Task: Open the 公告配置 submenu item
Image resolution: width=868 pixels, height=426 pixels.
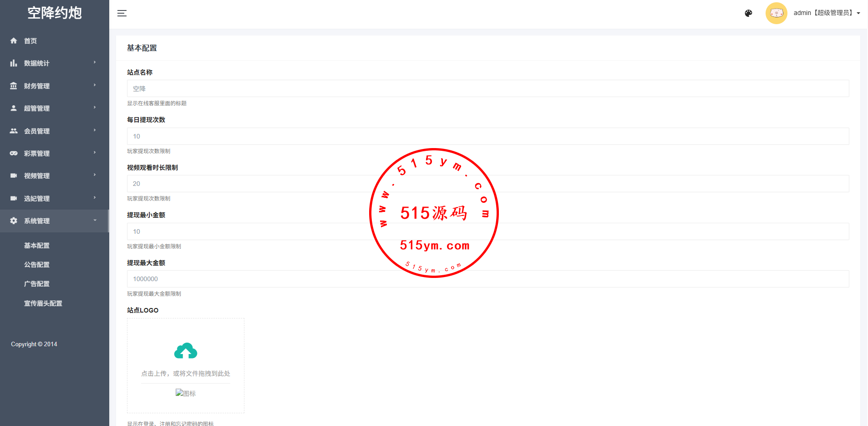Action: point(37,265)
